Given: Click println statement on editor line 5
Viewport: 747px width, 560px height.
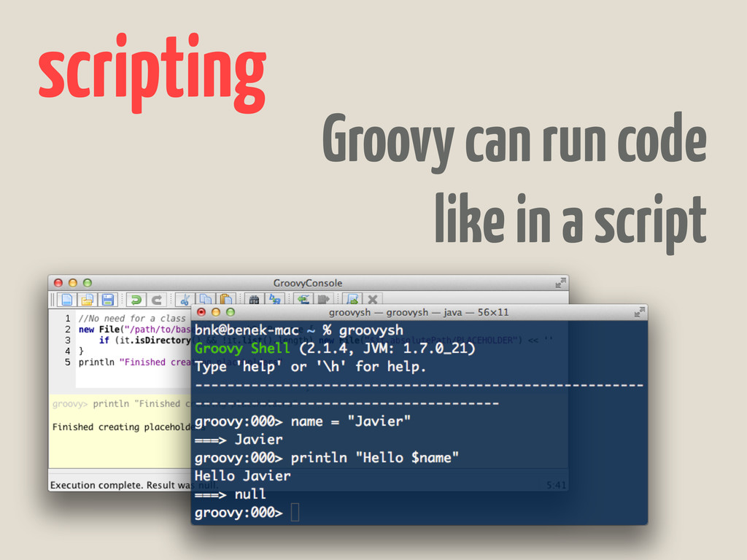Looking at the screenshot, I should click(135, 362).
